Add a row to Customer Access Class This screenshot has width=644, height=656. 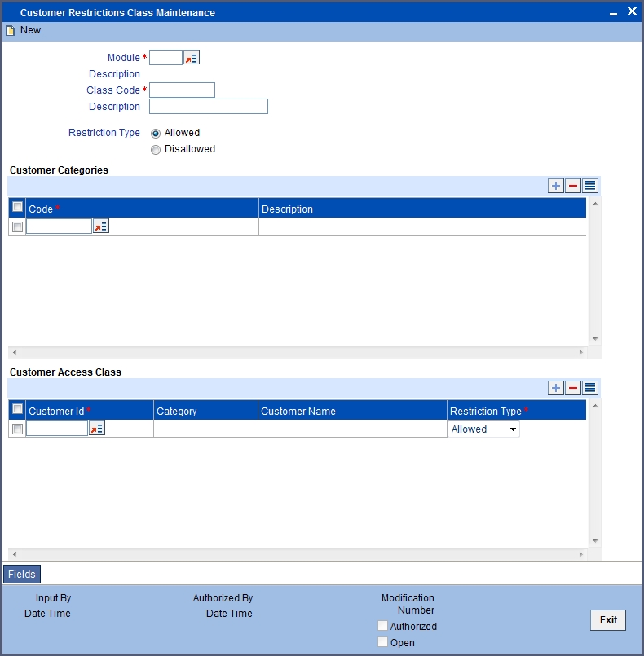[x=556, y=388]
